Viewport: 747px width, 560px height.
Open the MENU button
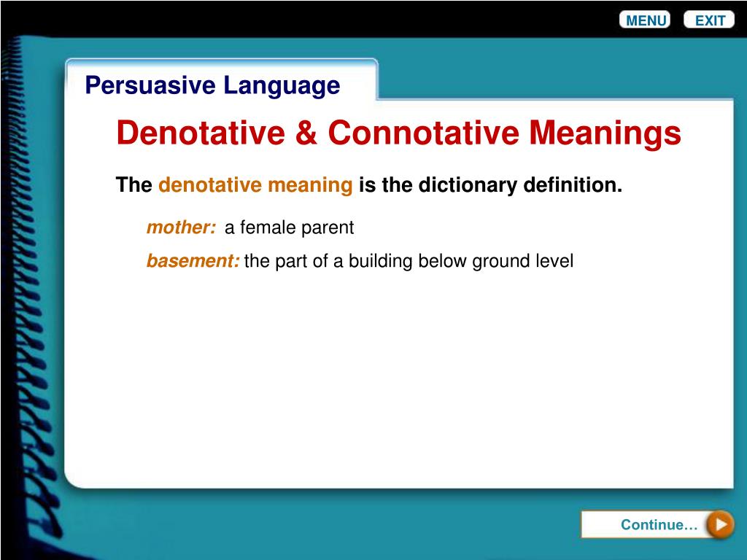click(645, 20)
